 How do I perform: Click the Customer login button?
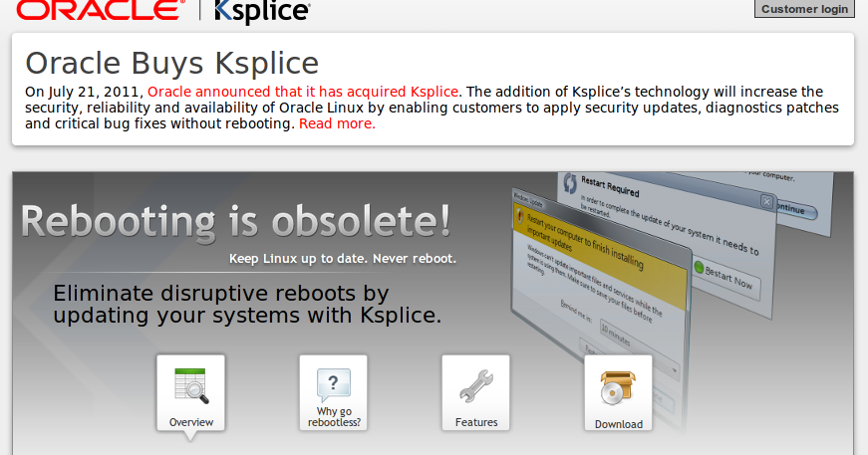point(804,8)
